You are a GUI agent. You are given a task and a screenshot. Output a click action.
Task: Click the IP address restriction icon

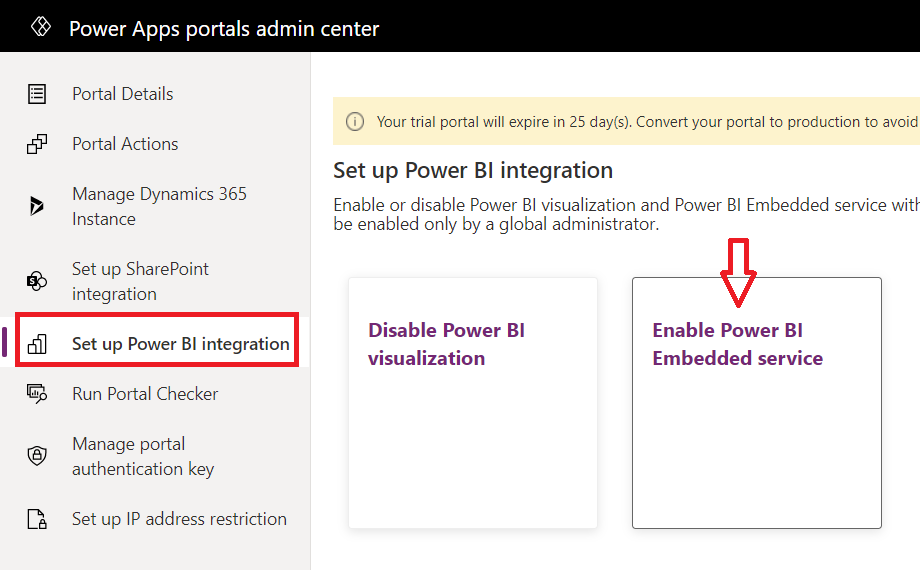pyautogui.click(x=37, y=520)
